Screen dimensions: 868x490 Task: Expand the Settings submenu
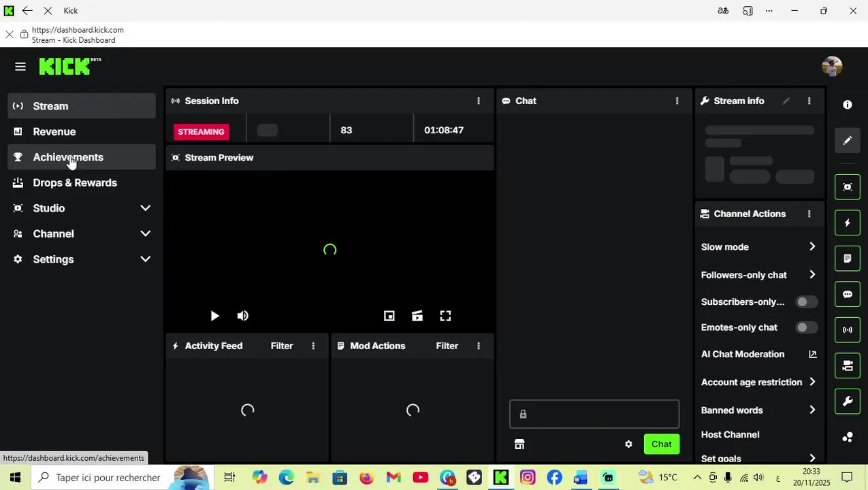(x=82, y=259)
